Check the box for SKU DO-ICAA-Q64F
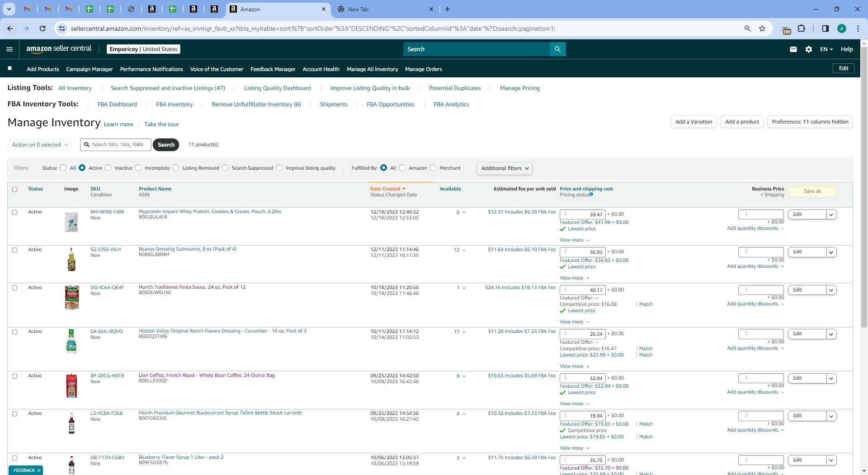The width and height of the screenshot is (868, 475). pyautogui.click(x=14, y=288)
